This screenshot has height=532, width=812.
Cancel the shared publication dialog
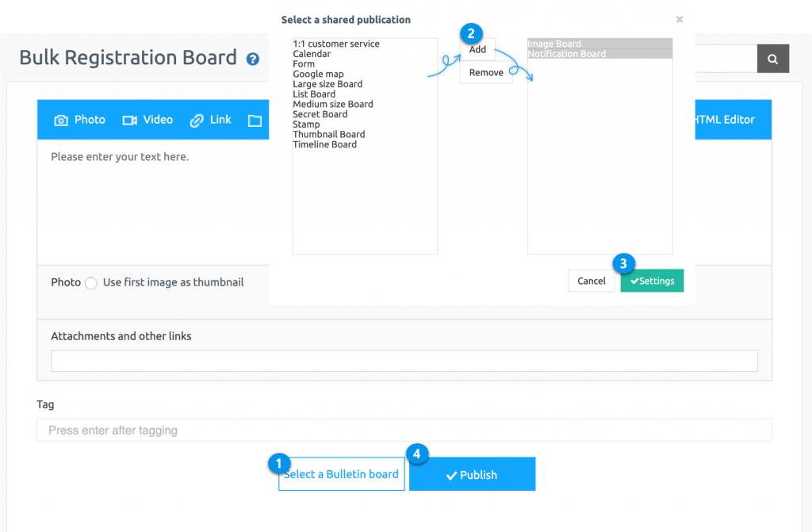pyautogui.click(x=591, y=281)
